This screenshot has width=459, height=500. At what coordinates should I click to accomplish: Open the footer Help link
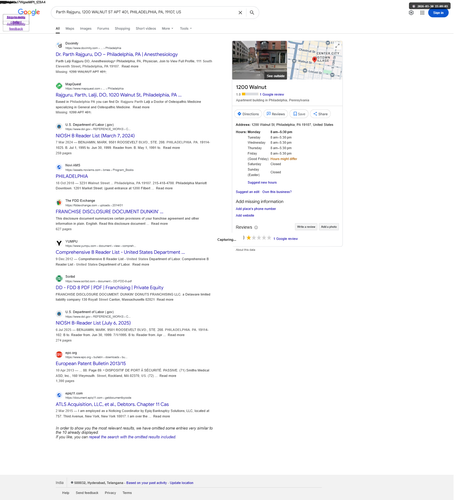pyautogui.click(x=65, y=493)
